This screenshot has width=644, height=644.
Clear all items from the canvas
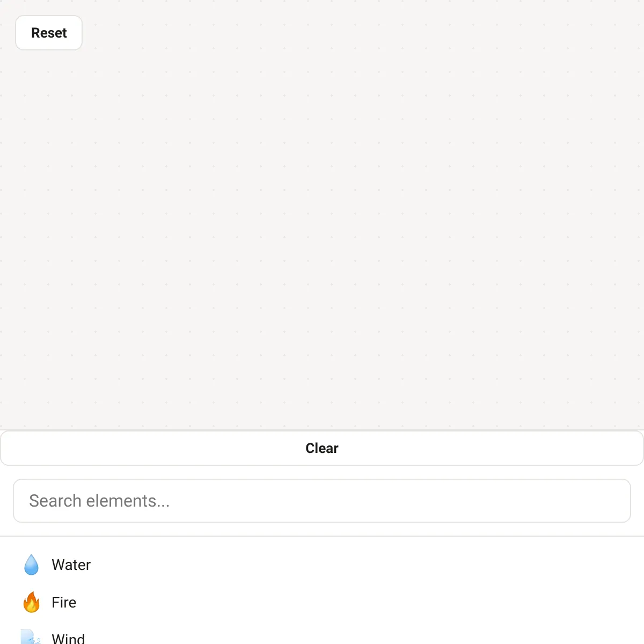[x=322, y=448]
